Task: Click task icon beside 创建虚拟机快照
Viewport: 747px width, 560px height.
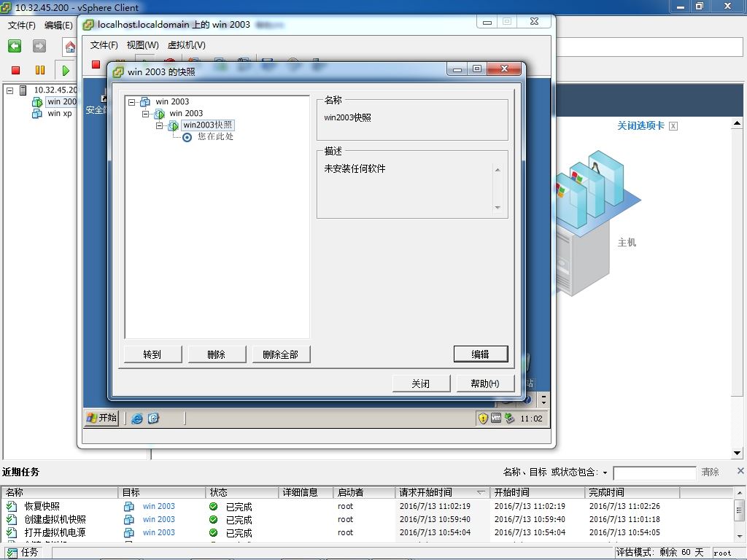Action: (12, 519)
